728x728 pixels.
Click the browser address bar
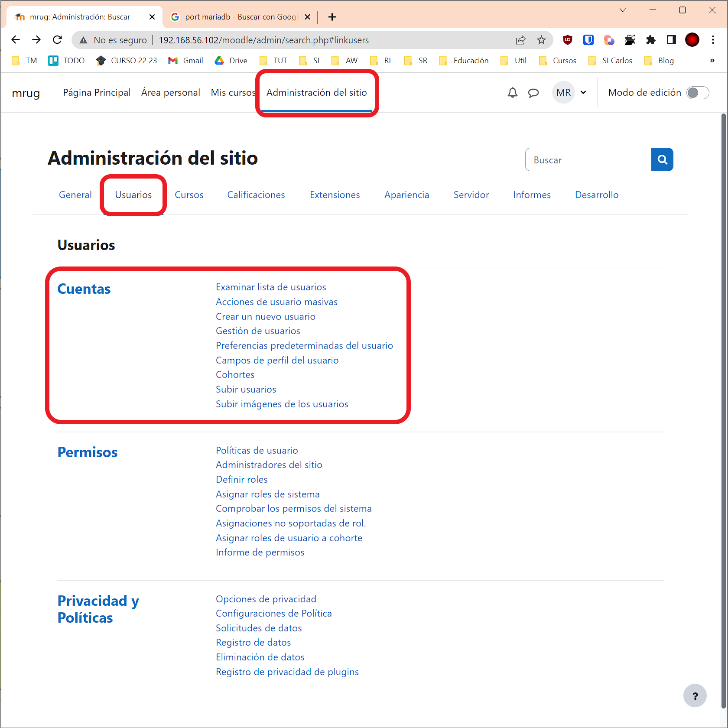click(x=303, y=40)
